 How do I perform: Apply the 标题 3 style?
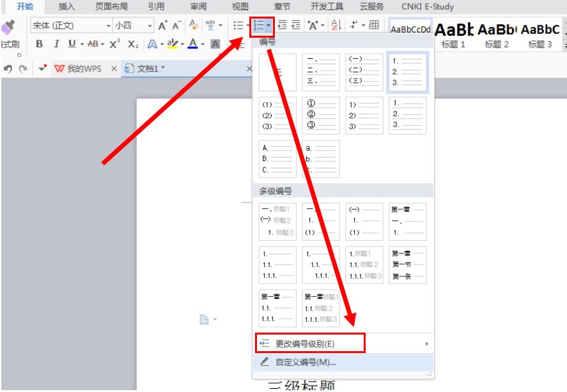(x=540, y=34)
